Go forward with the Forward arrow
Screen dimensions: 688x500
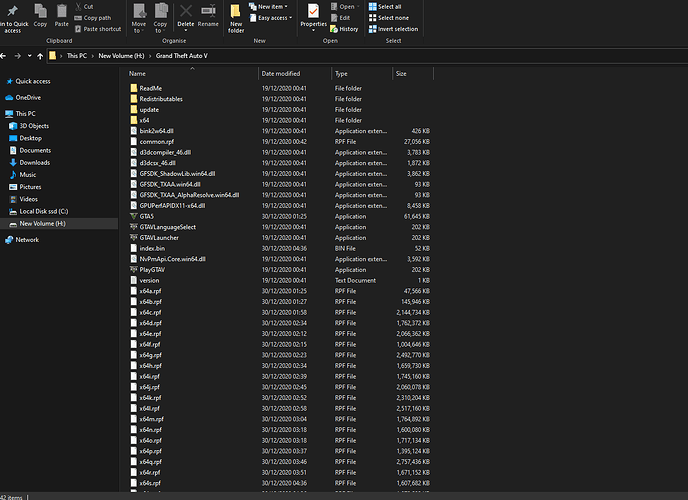(x=18, y=56)
